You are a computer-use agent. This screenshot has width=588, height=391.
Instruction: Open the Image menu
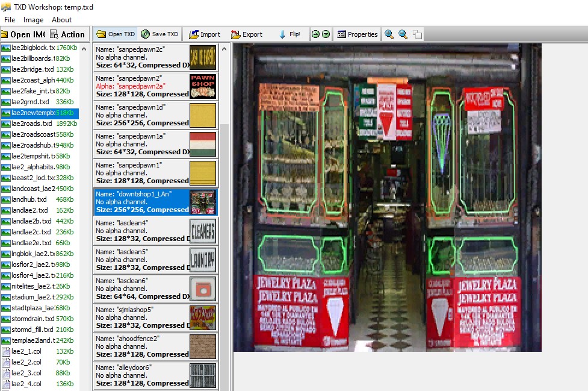pyautogui.click(x=33, y=20)
